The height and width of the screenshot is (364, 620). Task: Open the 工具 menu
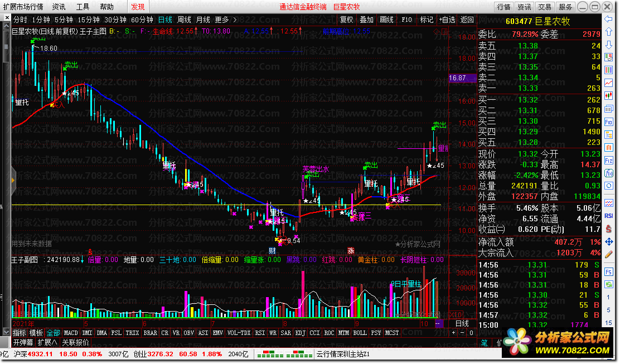click(83, 7)
